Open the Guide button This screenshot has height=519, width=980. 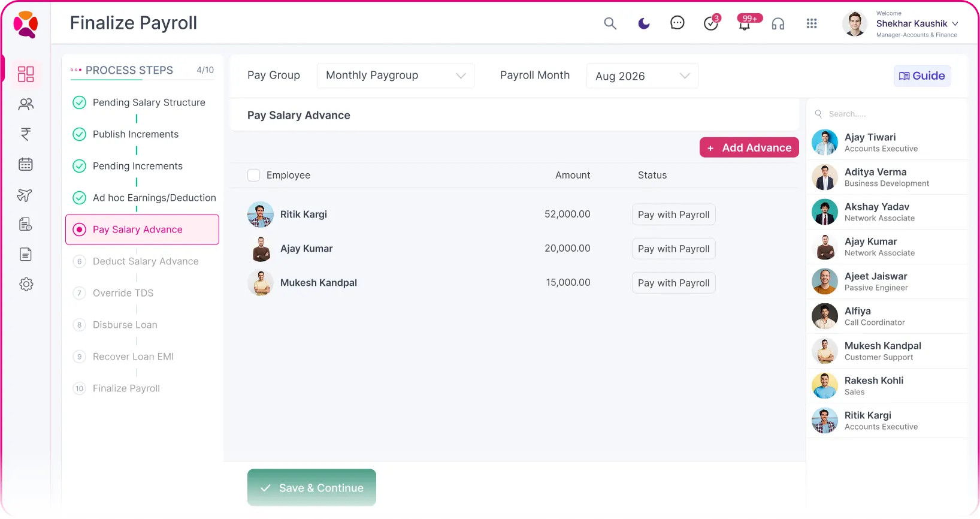click(922, 76)
